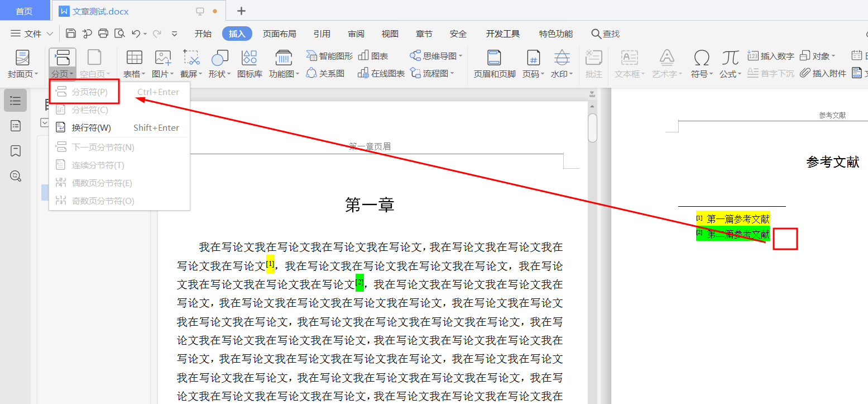Click the Print Preview icon
This screenshot has width=868, height=404.
[119, 34]
